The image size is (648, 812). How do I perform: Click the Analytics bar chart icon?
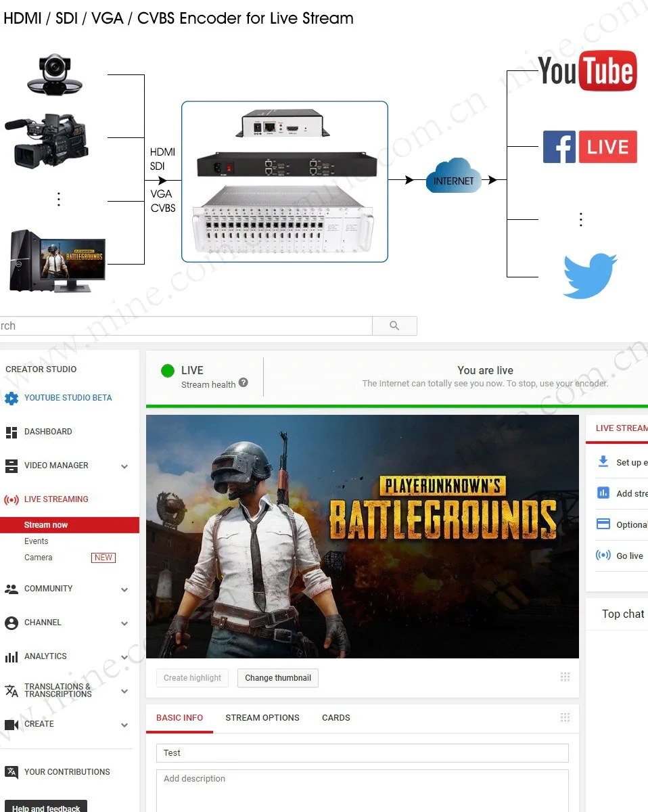pos(11,656)
